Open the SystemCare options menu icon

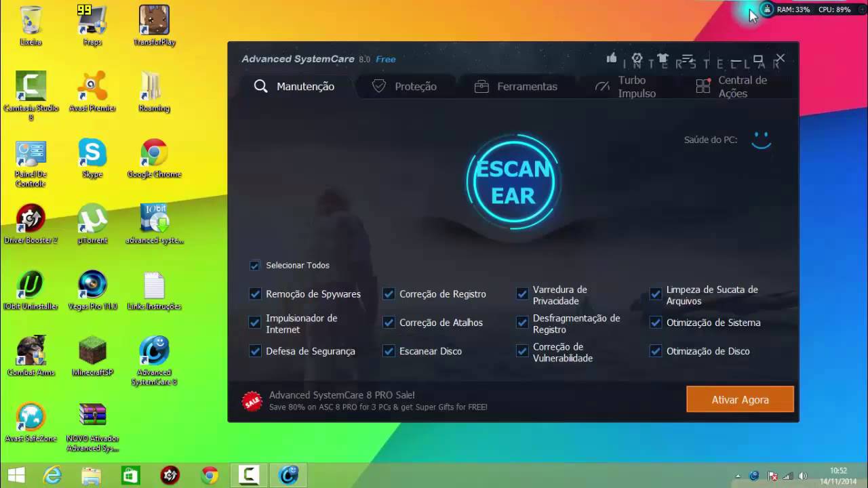tap(688, 58)
